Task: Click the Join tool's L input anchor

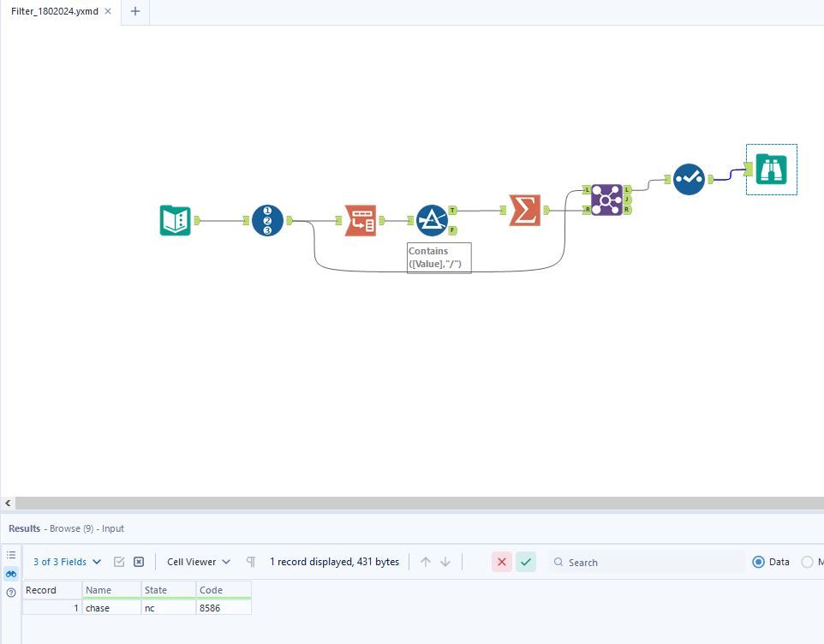Action: pos(587,189)
